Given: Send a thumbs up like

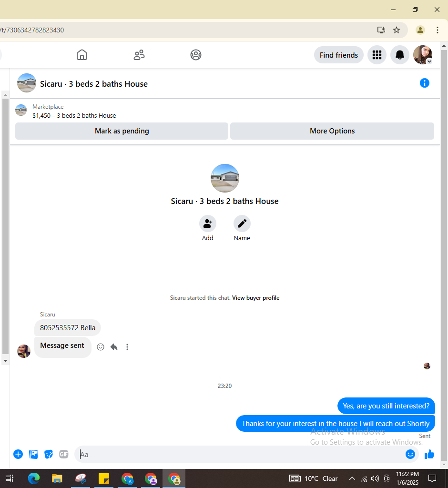Looking at the screenshot, I should click(429, 454).
